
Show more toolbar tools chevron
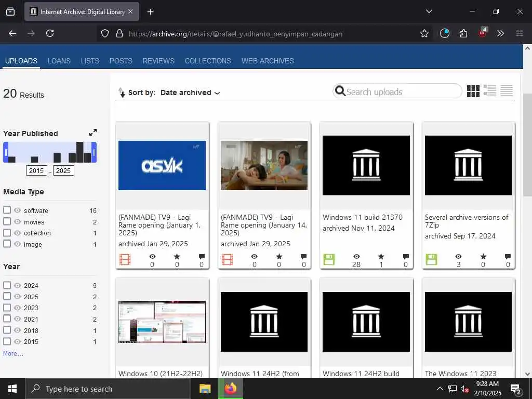[500, 33]
